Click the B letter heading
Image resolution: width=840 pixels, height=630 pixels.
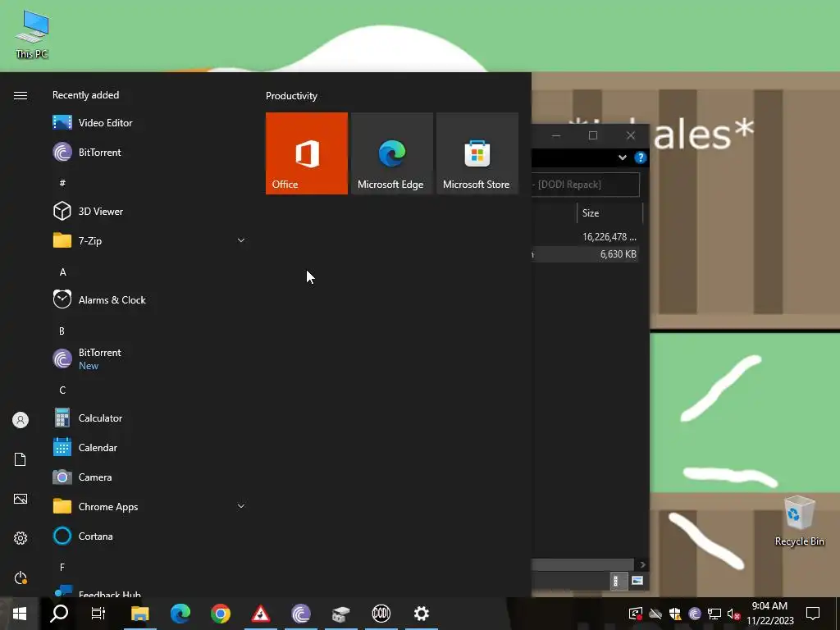(62, 331)
